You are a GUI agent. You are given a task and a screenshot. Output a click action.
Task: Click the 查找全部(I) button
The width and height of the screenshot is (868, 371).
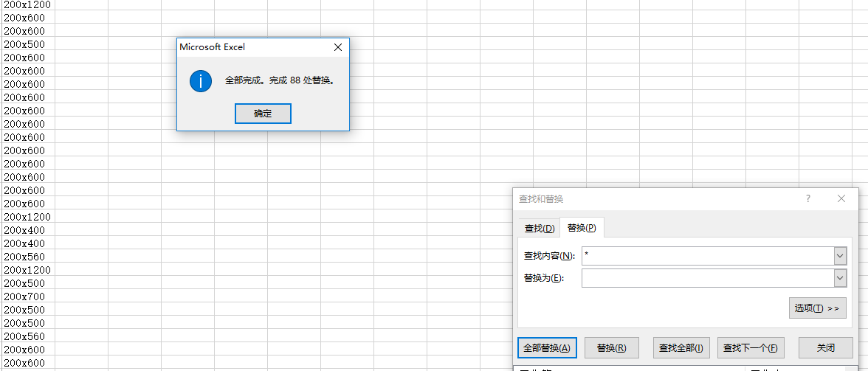[x=681, y=348]
